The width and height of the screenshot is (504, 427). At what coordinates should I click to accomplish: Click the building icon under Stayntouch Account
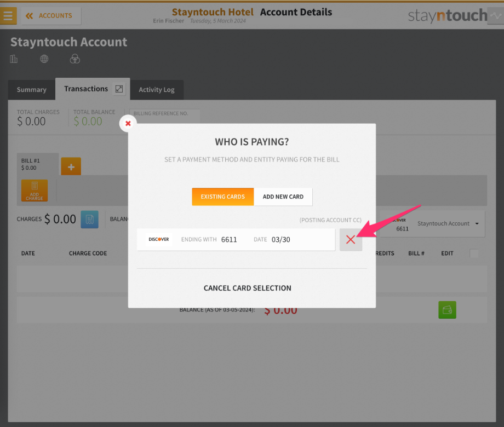pyautogui.click(x=14, y=59)
